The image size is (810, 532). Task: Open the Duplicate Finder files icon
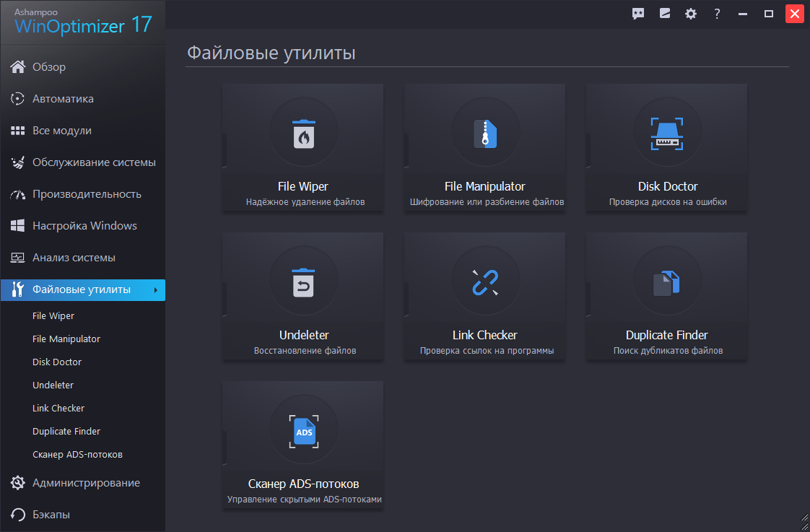(666, 283)
